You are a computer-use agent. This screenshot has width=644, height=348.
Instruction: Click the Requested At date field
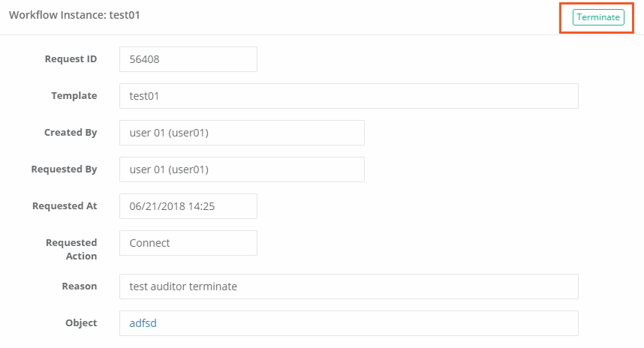pos(188,206)
